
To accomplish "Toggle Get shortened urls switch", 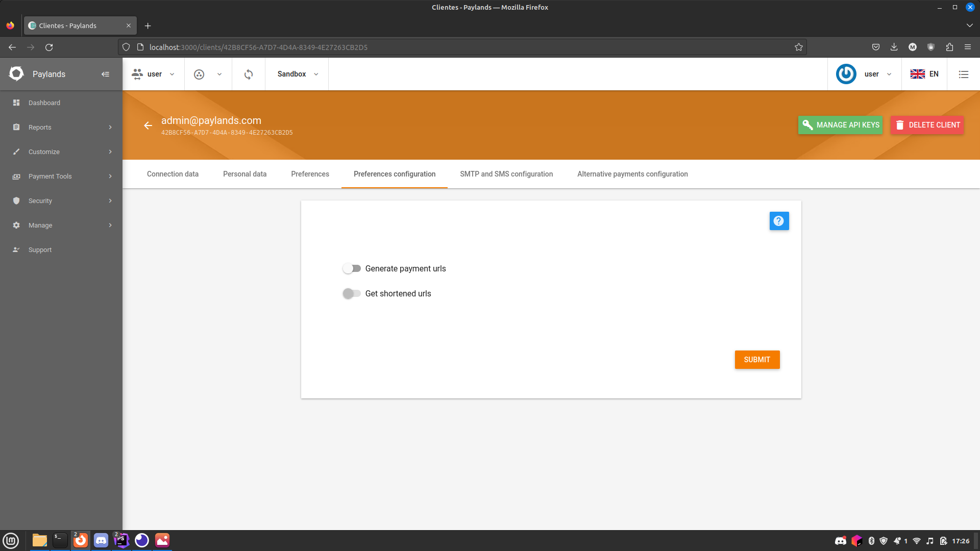I will (352, 293).
